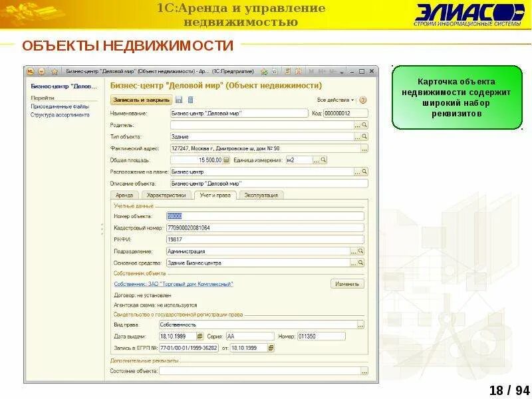The image size is (532, 399).
Task: Click the Описание объекта field
Action: click(x=269, y=184)
